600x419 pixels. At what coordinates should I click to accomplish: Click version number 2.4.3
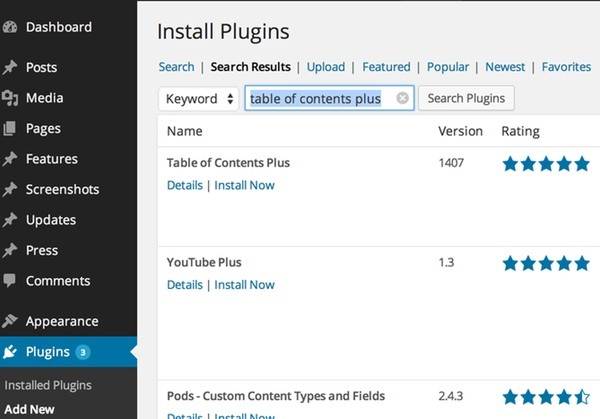click(x=451, y=396)
